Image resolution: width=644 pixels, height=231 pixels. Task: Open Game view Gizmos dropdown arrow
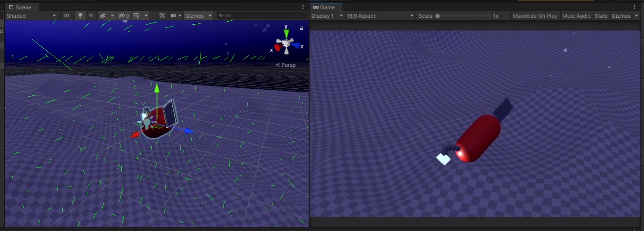pyautogui.click(x=636, y=15)
